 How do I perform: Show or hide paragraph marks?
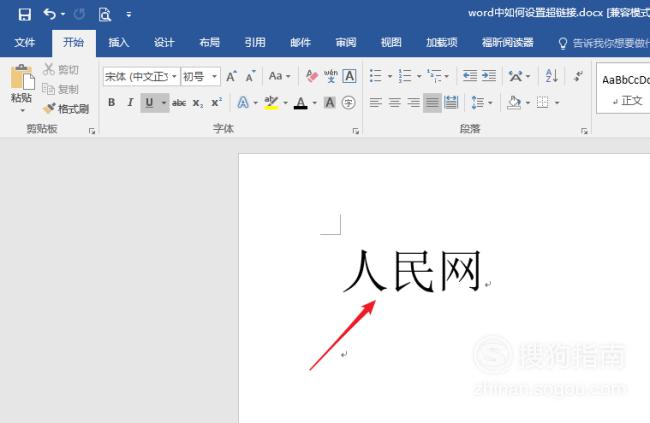[x=578, y=76]
